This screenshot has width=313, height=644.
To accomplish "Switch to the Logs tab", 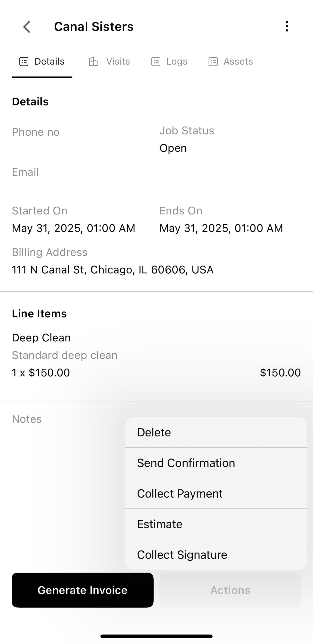I will point(177,61).
